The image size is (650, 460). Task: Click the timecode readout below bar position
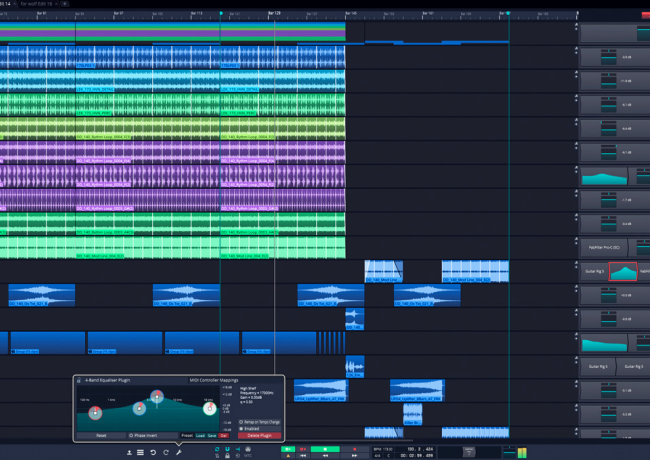pos(417,455)
